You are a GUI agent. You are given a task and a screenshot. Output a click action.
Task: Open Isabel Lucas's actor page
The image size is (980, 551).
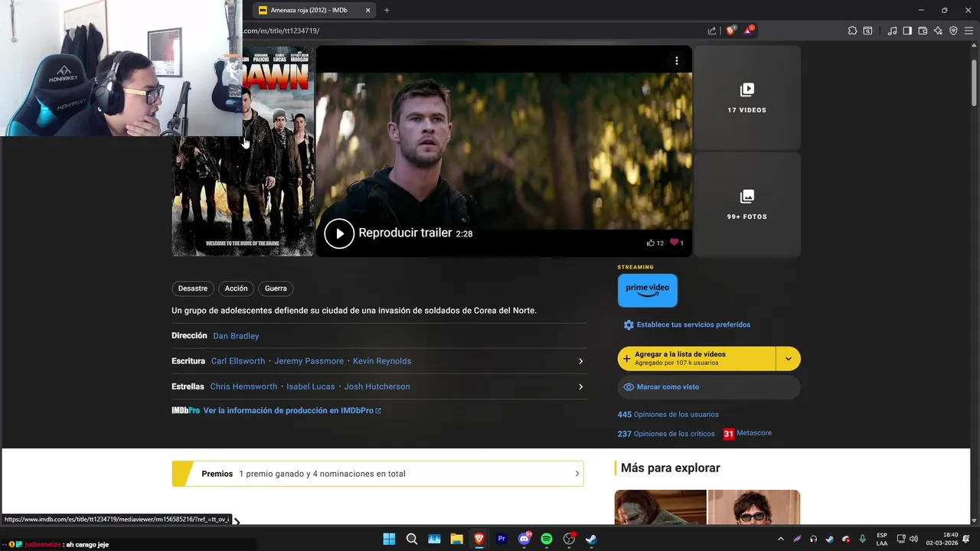[311, 386]
